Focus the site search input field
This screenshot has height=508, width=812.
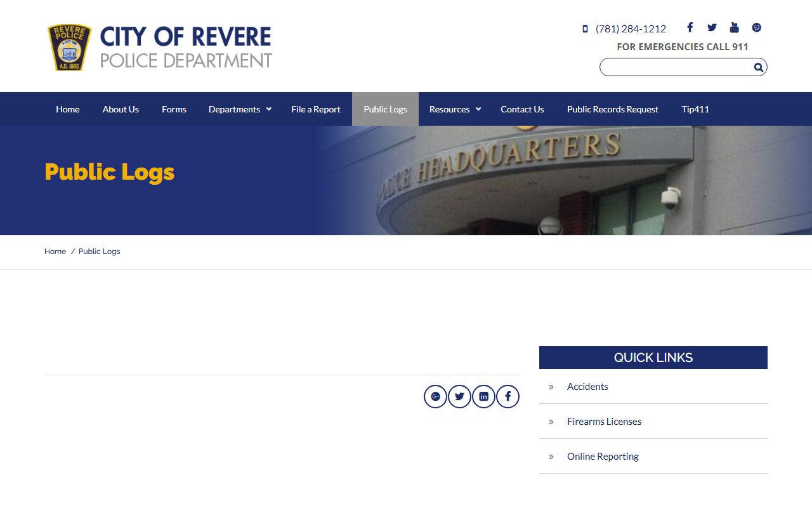pyautogui.click(x=676, y=67)
